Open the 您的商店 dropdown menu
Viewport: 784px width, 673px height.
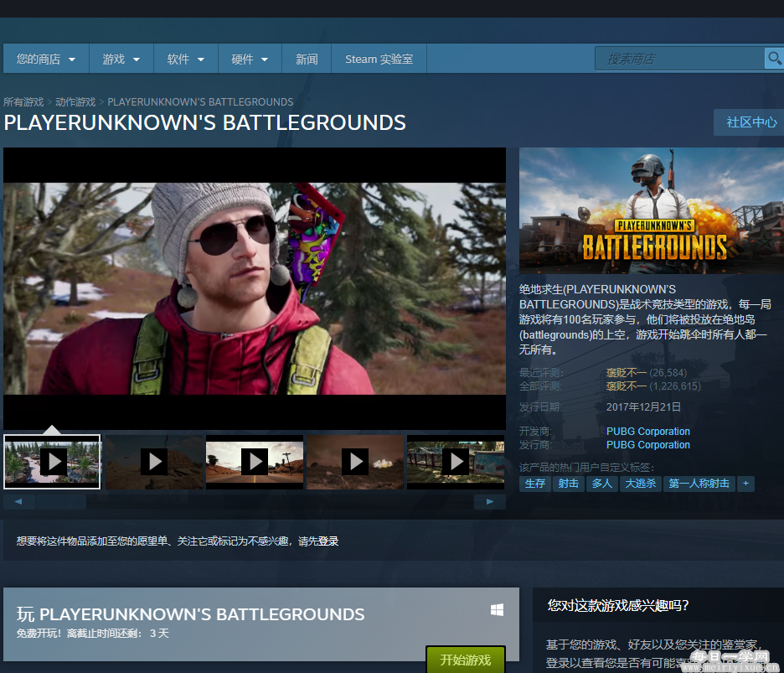46,59
